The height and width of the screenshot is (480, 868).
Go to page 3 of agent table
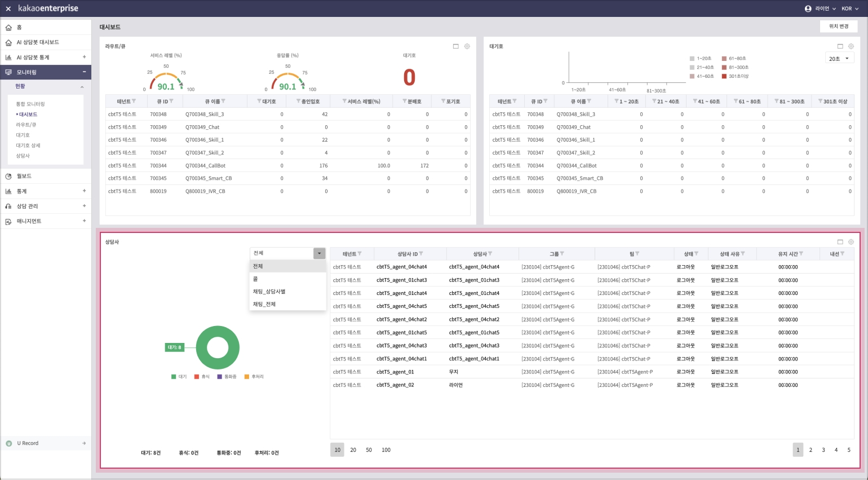click(x=823, y=450)
